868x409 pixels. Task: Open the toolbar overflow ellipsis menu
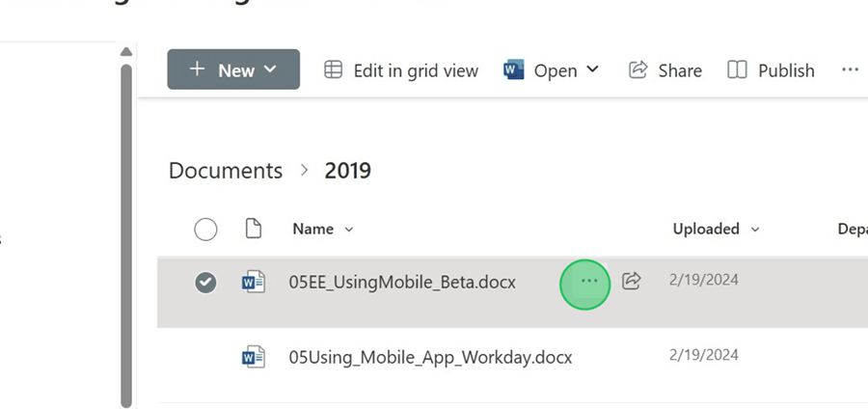pyautogui.click(x=850, y=69)
